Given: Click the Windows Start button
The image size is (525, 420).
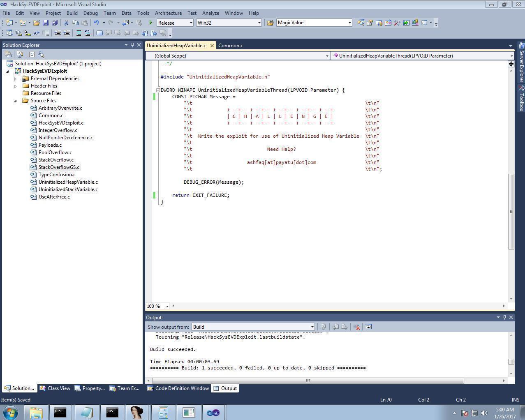Looking at the screenshot, I should pos(11,413).
